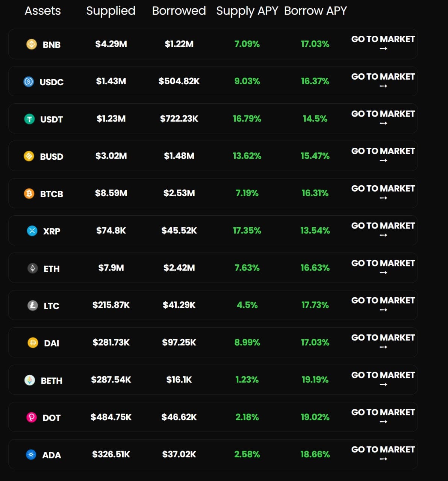
Task: Click the grey LTC Litecoin icon
Action: point(33,306)
